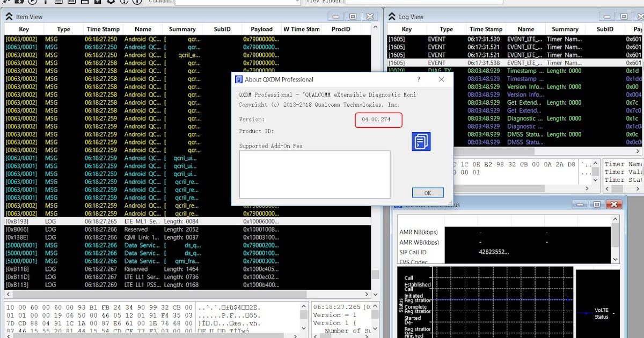The height and width of the screenshot is (338, 644).
Task: Open the Communications settings wrench icon
Action: pos(4,2)
